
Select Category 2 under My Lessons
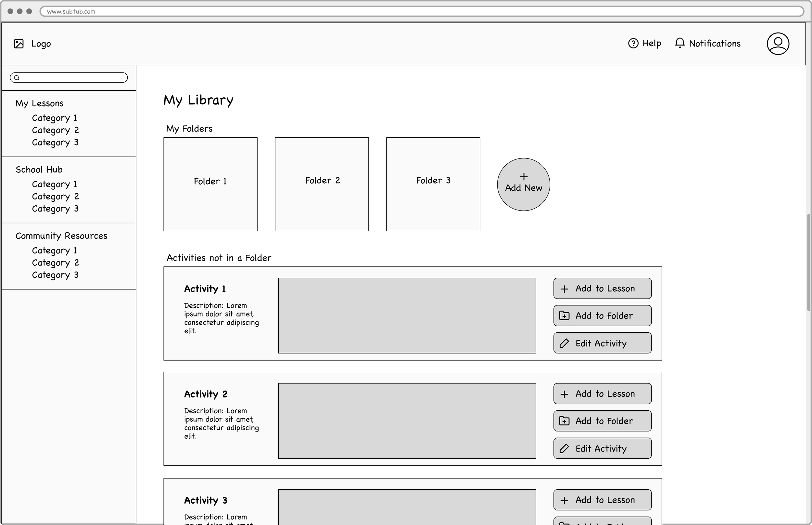click(55, 130)
